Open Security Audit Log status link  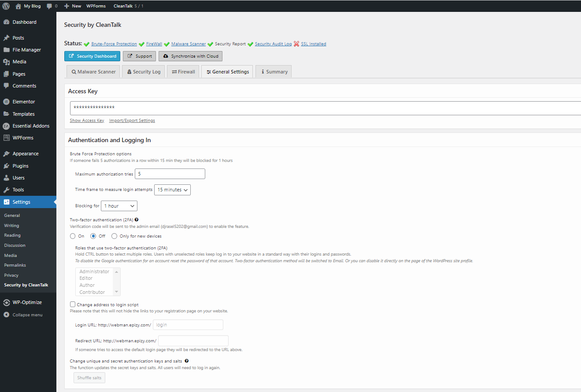(x=273, y=44)
